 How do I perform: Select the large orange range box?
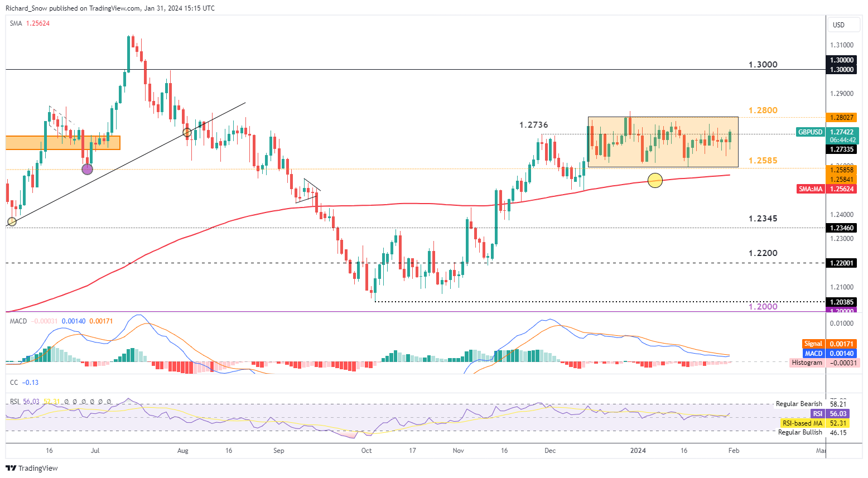(663, 142)
